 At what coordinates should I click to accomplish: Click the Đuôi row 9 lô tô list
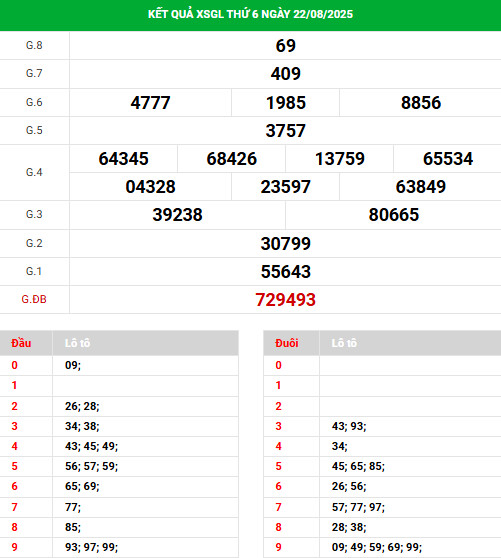[377, 547]
